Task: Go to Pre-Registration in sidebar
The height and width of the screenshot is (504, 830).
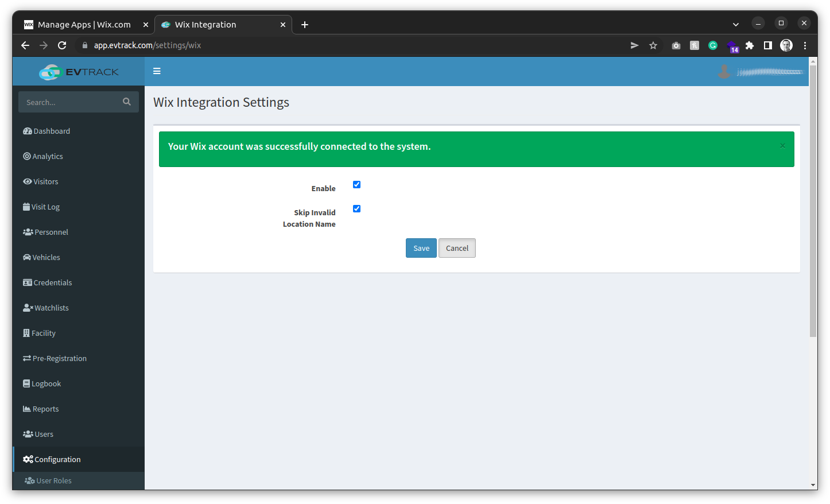Action: (x=79, y=358)
